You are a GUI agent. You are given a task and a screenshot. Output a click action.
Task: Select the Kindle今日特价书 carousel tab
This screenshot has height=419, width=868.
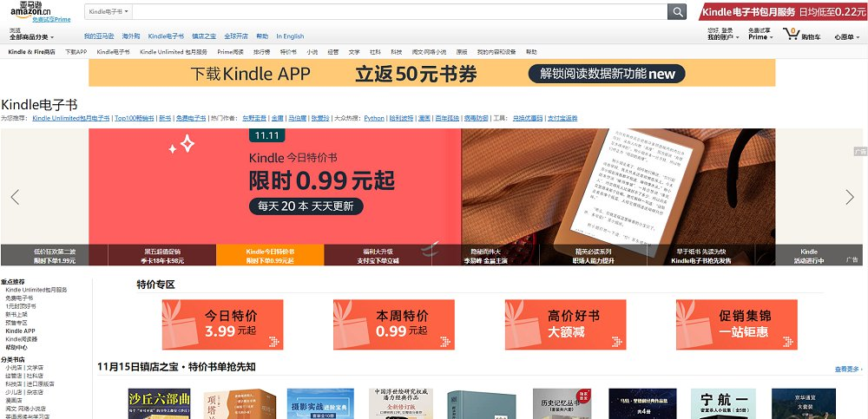pyautogui.click(x=270, y=255)
